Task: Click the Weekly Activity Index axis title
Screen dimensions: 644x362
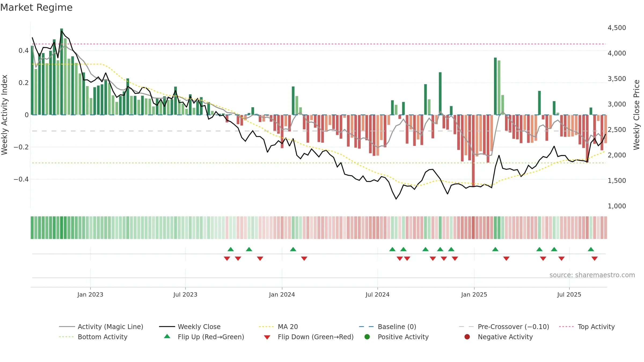Action: point(5,115)
